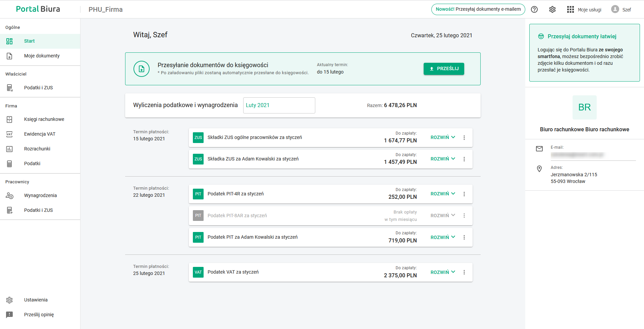Select Wynagrodzenia under Pracownicy
The height and width of the screenshot is (329, 644).
(40, 195)
